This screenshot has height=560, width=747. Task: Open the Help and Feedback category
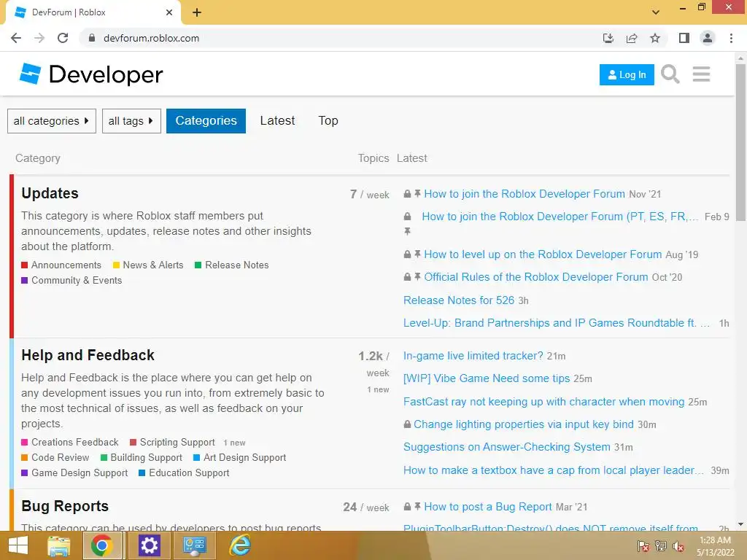[88, 355]
